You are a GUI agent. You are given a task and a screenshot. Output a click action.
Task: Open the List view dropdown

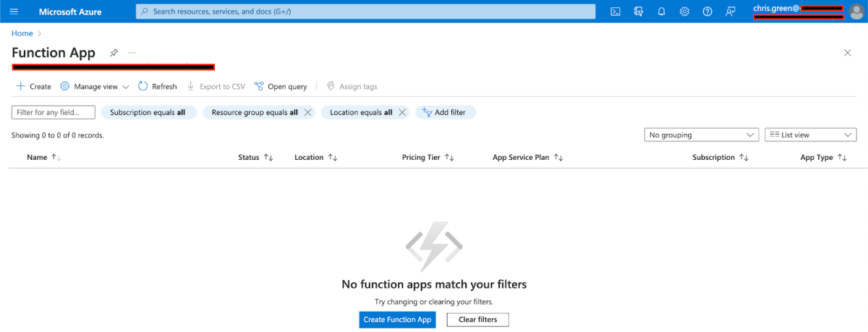[x=811, y=135]
